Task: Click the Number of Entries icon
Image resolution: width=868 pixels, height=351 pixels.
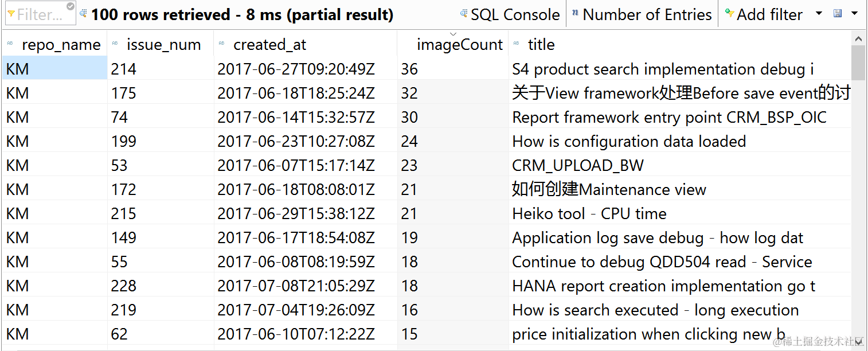Action: (575, 13)
